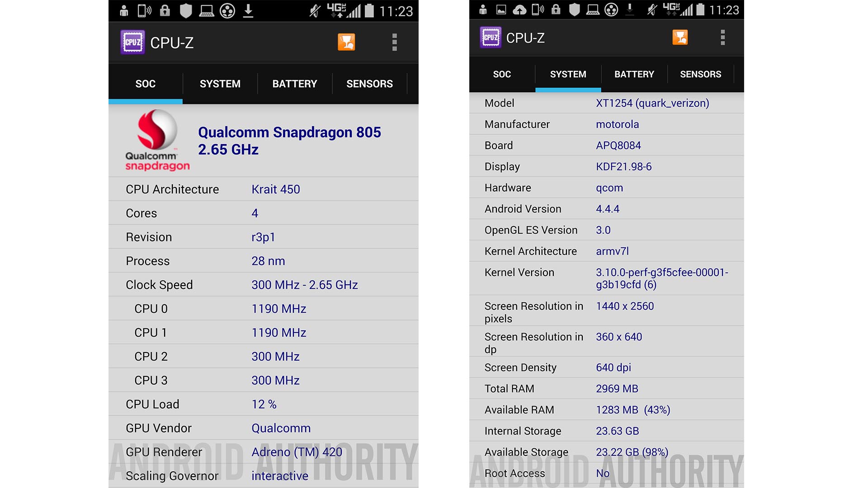The width and height of the screenshot is (868, 488).
Task: Open the trophy validation icon in left CPU-Z
Action: click(x=346, y=42)
